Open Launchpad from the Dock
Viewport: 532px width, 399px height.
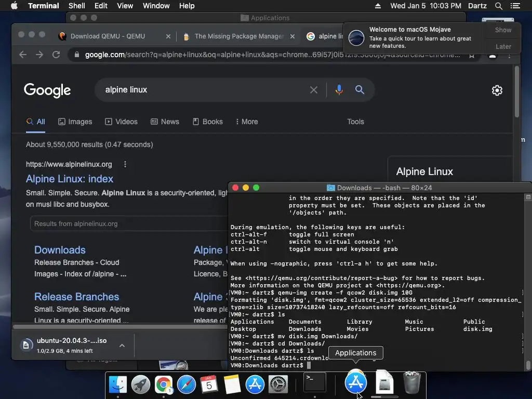click(140, 384)
